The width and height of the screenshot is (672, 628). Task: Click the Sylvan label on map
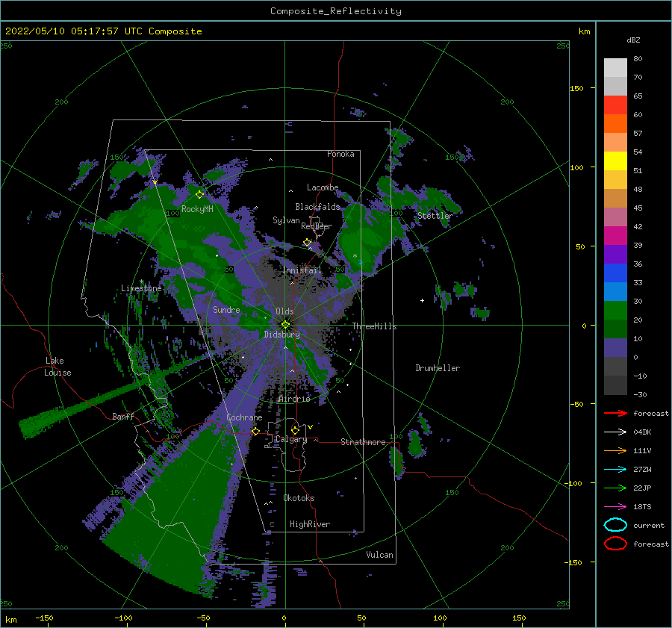pos(286,220)
